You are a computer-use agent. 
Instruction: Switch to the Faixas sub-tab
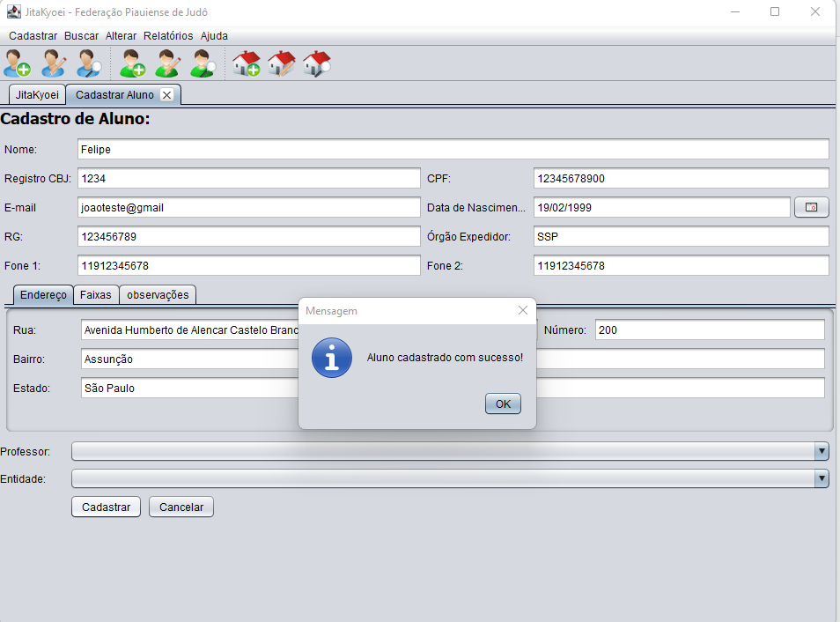pyautogui.click(x=95, y=295)
